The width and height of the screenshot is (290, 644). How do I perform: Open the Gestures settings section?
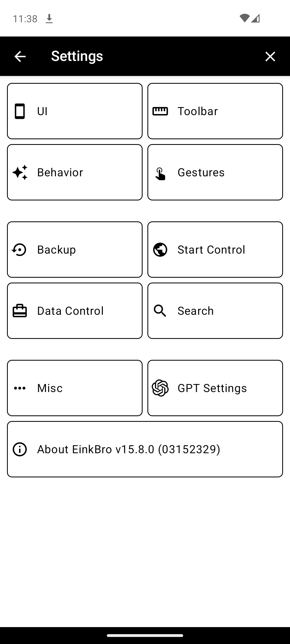(215, 172)
